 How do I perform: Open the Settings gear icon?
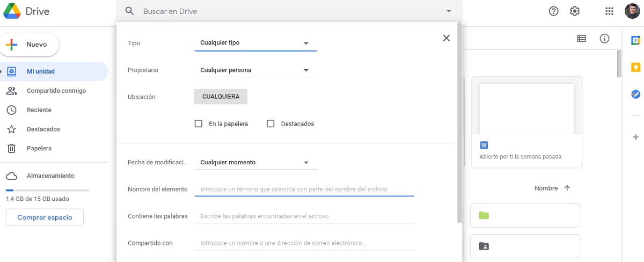[x=575, y=11]
